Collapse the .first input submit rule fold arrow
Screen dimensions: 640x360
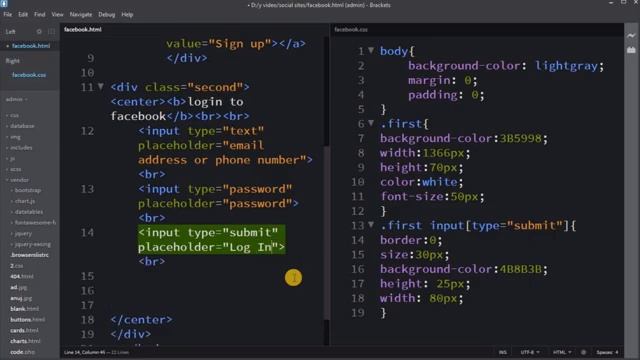[371, 224]
